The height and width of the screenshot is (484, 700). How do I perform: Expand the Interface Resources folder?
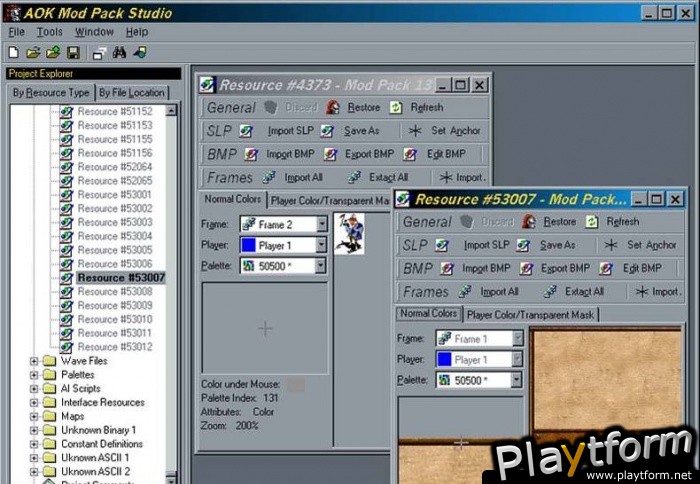tap(34, 402)
